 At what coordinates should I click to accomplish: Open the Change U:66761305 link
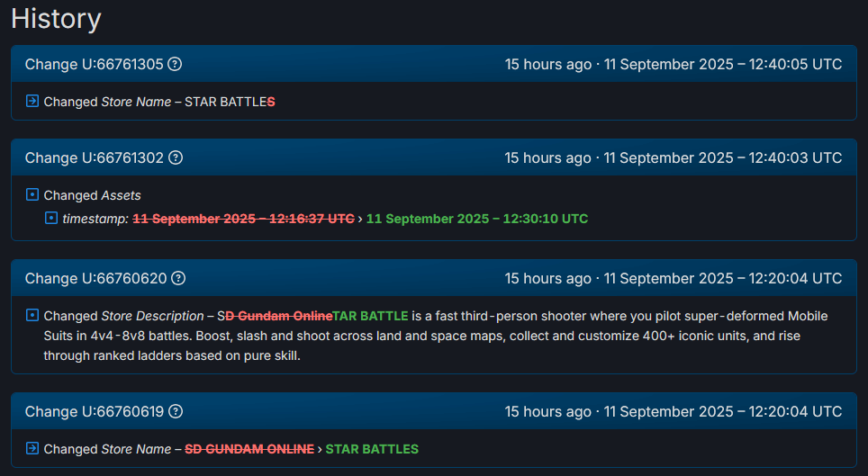pyautogui.click(x=94, y=65)
